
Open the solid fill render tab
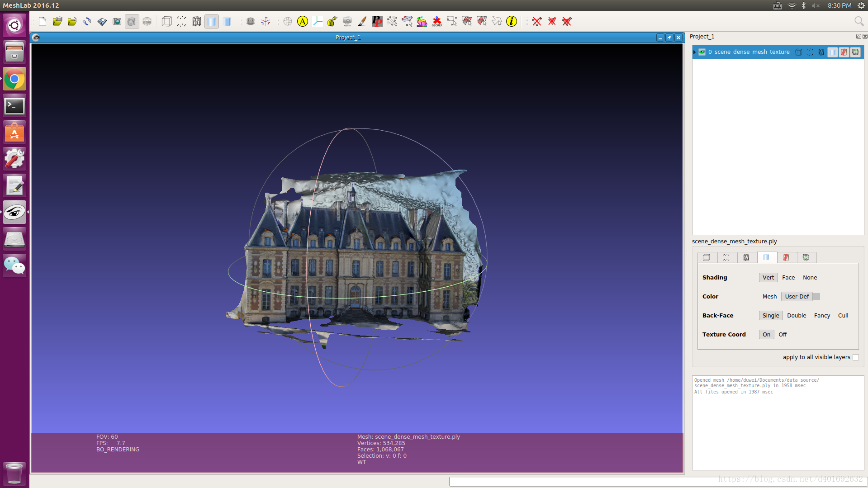coord(766,257)
